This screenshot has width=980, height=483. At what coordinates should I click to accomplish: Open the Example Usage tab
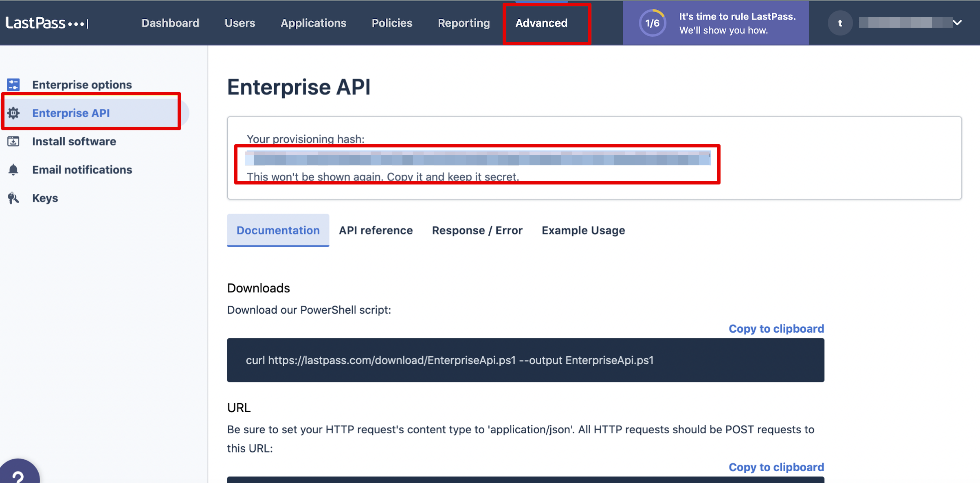pos(583,230)
